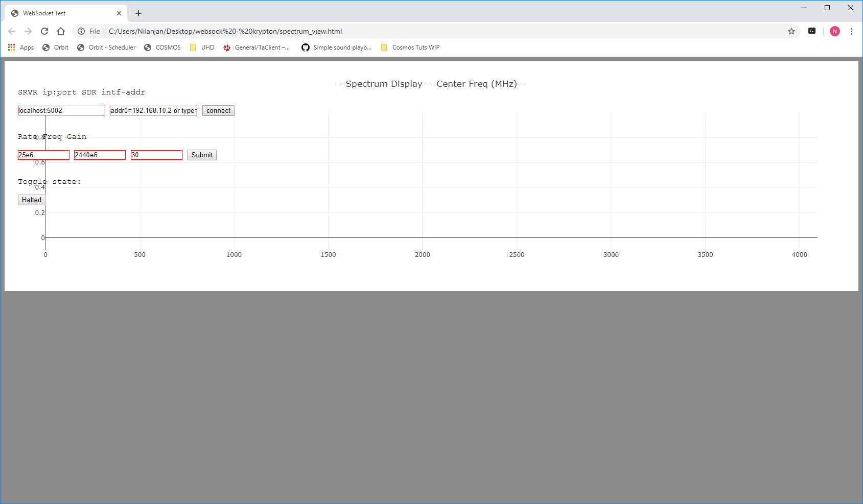The height and width of the screenshot is (504, 863).
Task: Click the terminal extension icon
Action: click(x=812, y=31)
